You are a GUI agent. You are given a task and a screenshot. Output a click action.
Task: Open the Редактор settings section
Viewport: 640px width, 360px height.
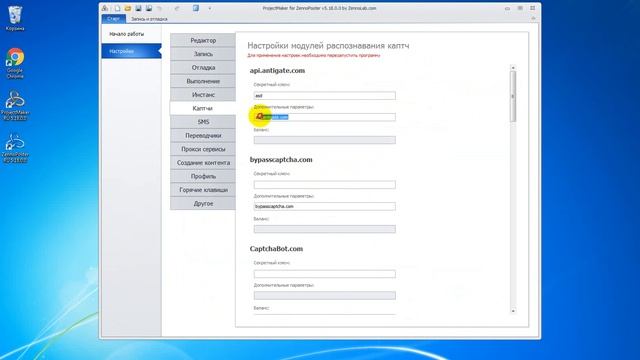coord(203,40)
